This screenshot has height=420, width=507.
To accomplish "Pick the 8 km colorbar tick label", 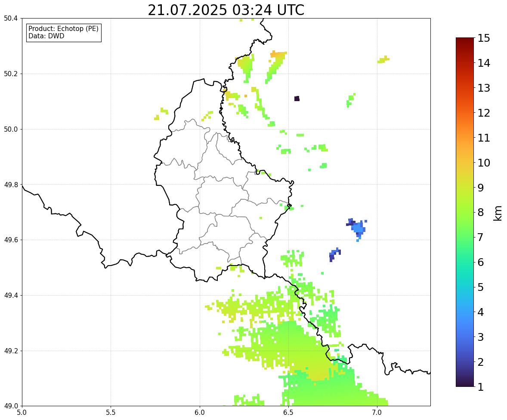I will click(x=481, y=213).
